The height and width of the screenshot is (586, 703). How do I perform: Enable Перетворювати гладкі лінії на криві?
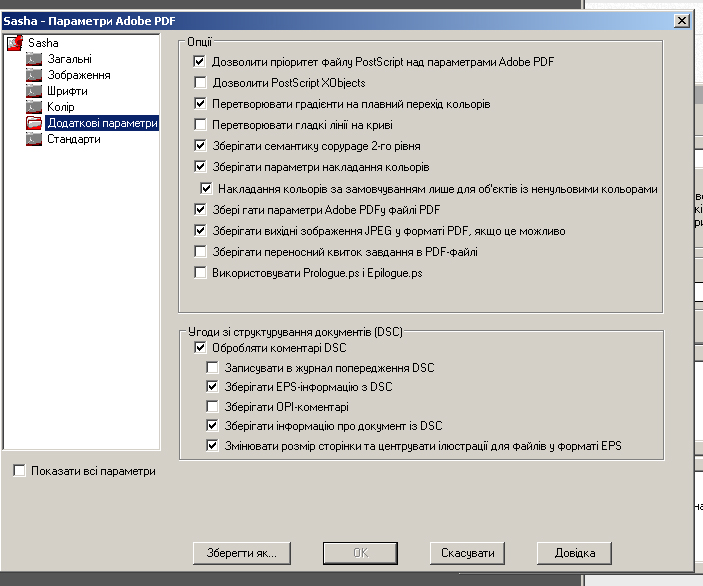[200, 125]
